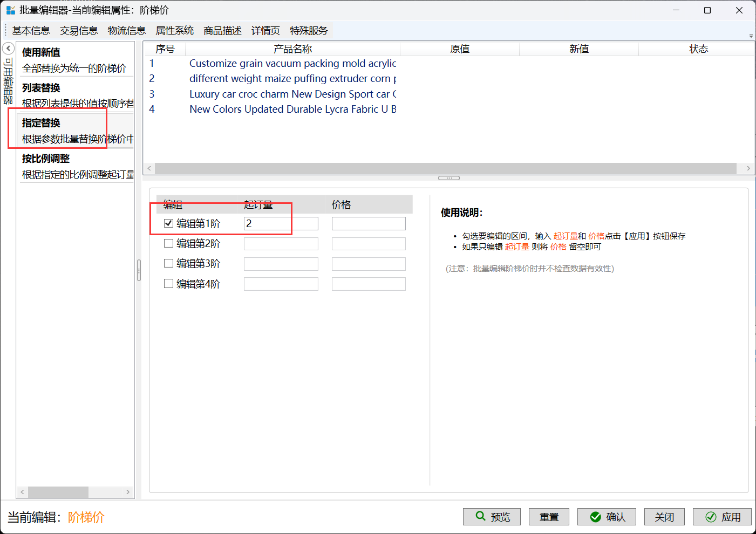
Task: Switch to the 物流信息 tab
Action: point(127,31)
